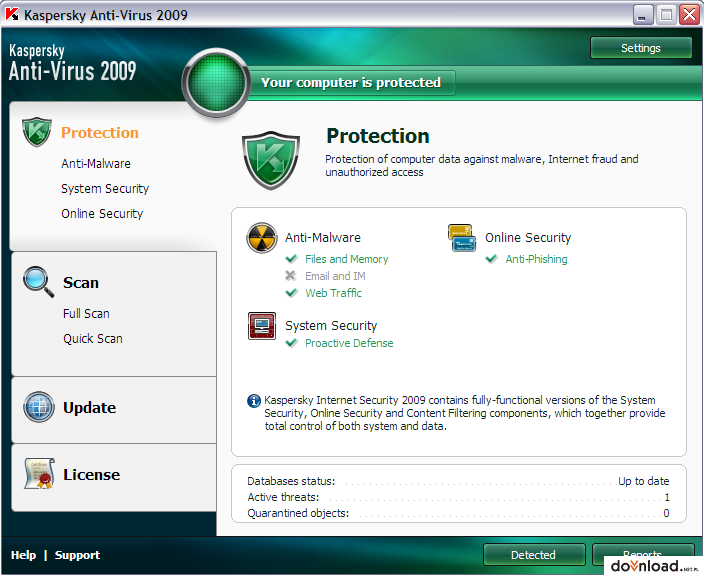Click the Active threats count '1'
The image size is (704, 575).
pos(667,497)
